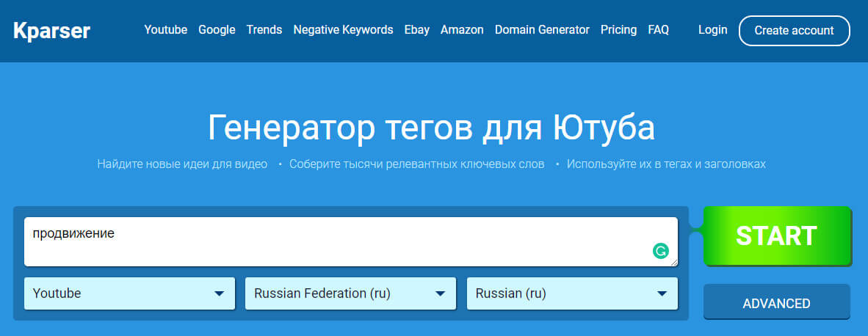View the Pricing page
This screenshot has height=336, width=868.
(618, 30)
